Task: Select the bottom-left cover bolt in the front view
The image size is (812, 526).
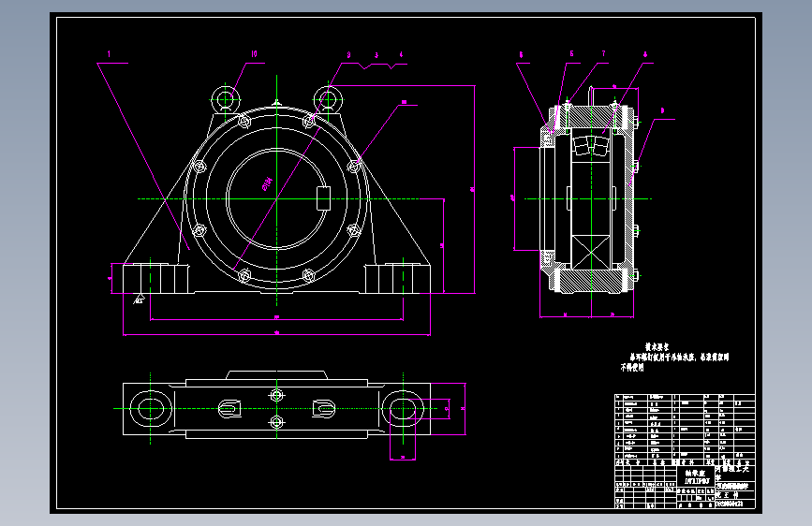Action: pos(244,275)
